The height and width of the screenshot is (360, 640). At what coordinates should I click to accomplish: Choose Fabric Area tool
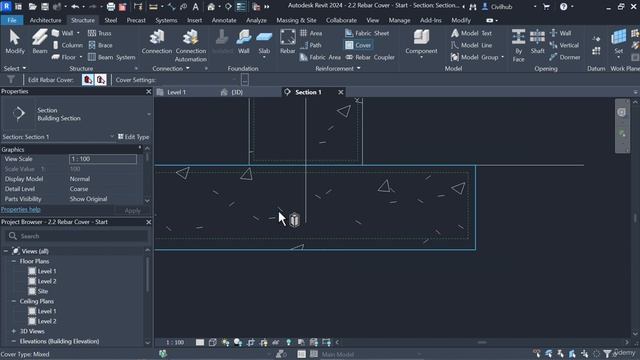(320, 57)
